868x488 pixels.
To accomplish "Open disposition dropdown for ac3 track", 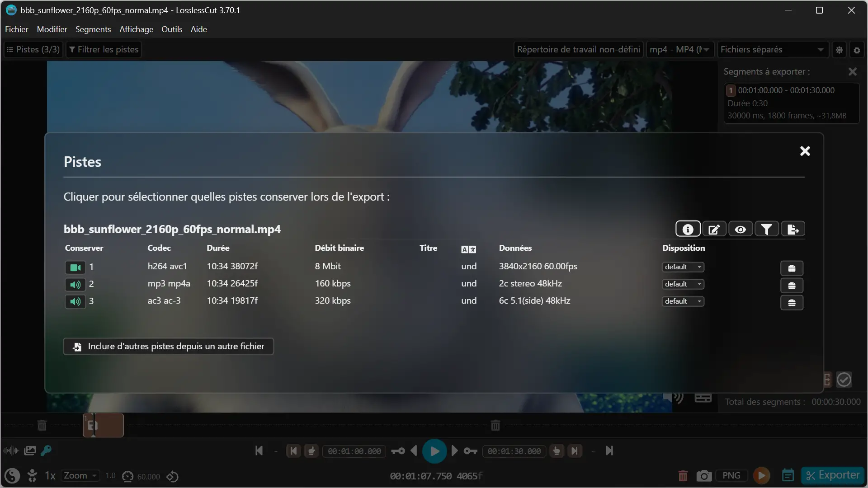I will (683, 301).
